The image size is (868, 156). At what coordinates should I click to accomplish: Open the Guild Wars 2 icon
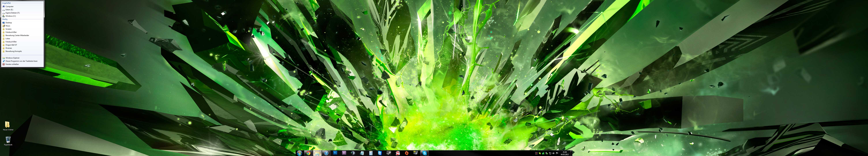pyautogui.click(x=398, y=153)
